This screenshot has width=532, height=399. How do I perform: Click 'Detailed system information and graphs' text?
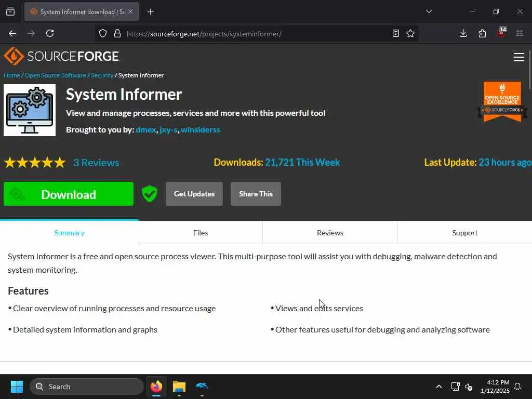85,329
